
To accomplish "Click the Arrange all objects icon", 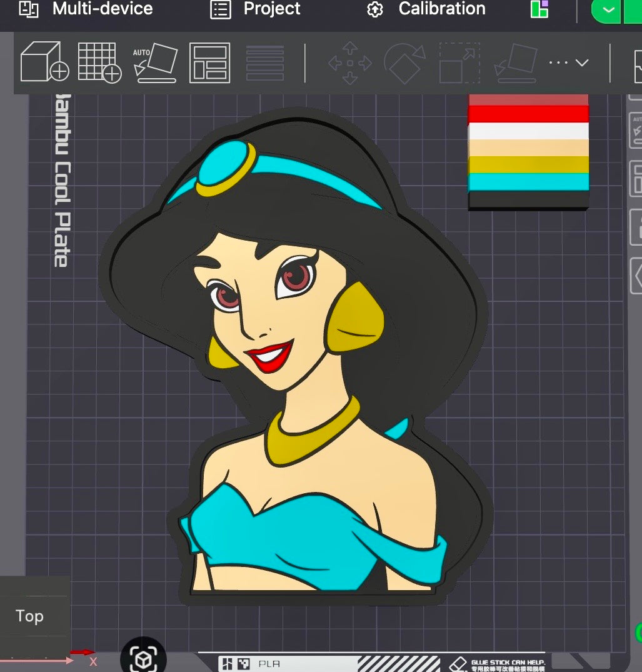I will (x=210, y=63).
